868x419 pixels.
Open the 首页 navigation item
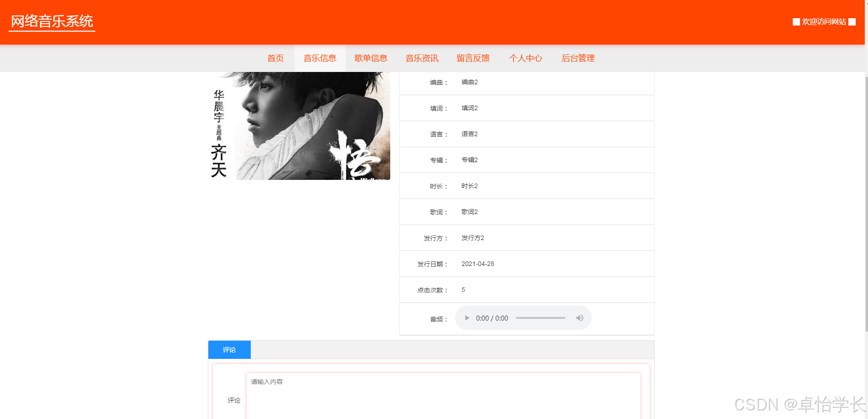(275, 58)
